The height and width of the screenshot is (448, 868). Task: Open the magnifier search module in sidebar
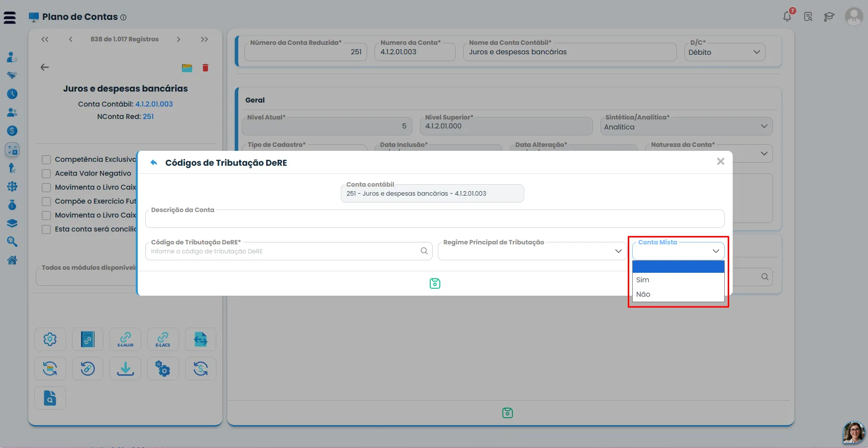point(12,242)
